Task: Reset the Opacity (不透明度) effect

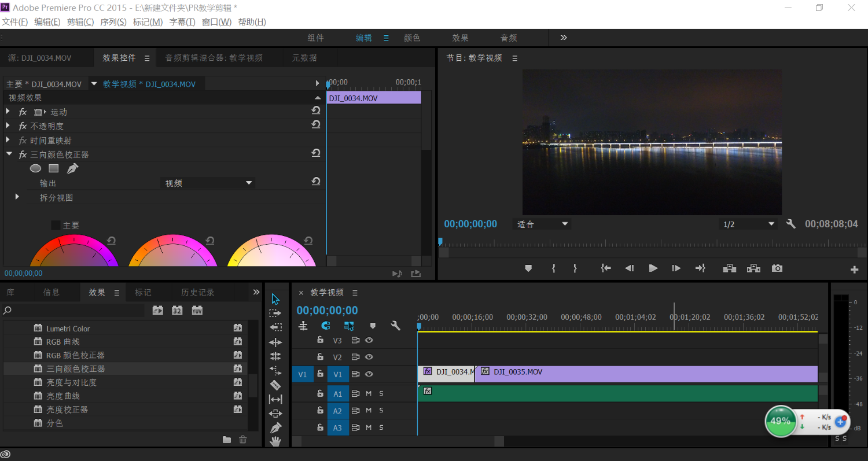Action: click(316, 124)
